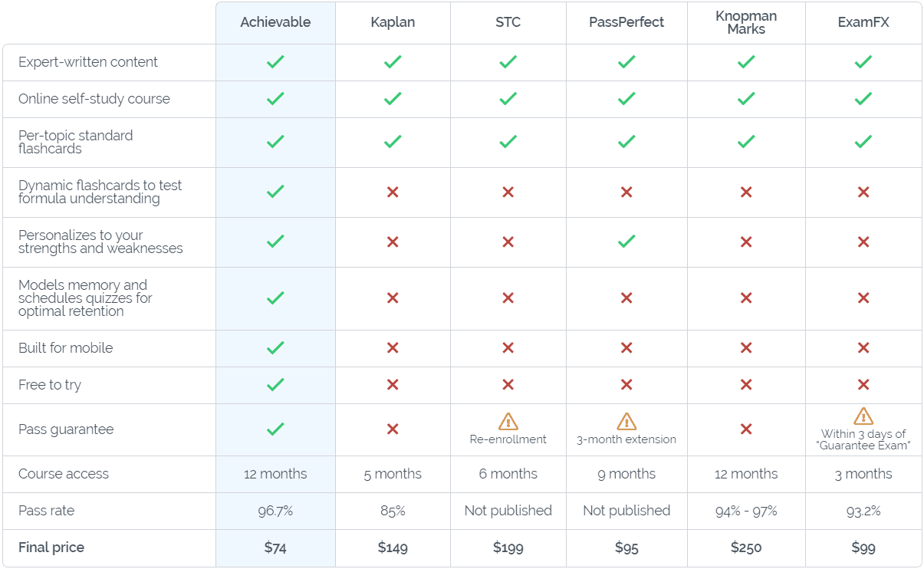This screenshot has width=924, height=569.
Task: Click Achievable's Pass guarantee green checkmark
Action: point(275,429)
